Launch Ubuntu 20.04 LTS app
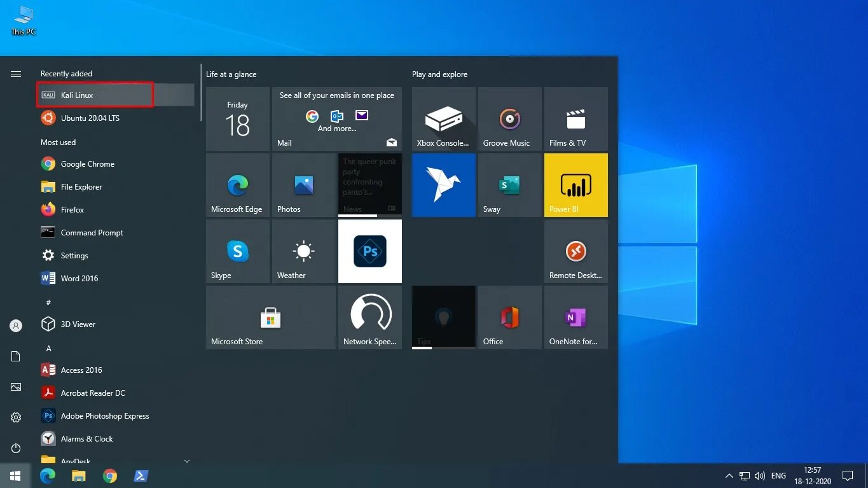 (115, 118)
